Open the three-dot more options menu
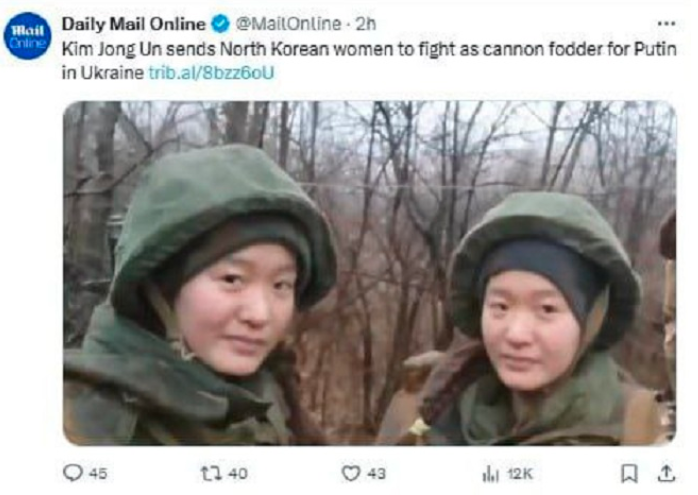 click(x=666, y=24)
